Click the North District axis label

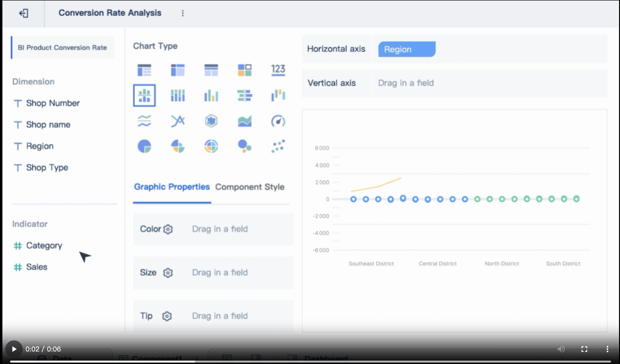(x=502, y=264)
